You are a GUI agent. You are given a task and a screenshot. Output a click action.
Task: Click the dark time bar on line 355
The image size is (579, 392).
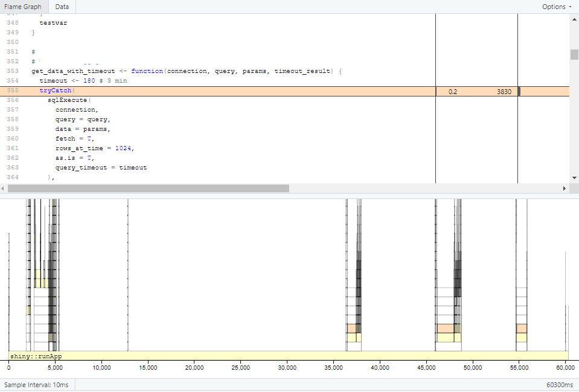tap(519, 92)
